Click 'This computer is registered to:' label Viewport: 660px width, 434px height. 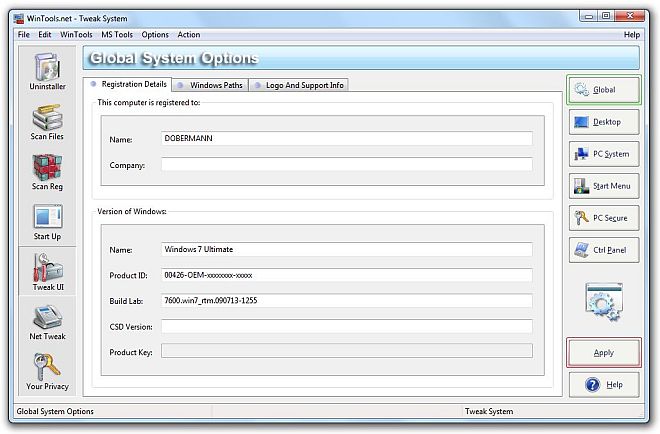tap(149, 102)
